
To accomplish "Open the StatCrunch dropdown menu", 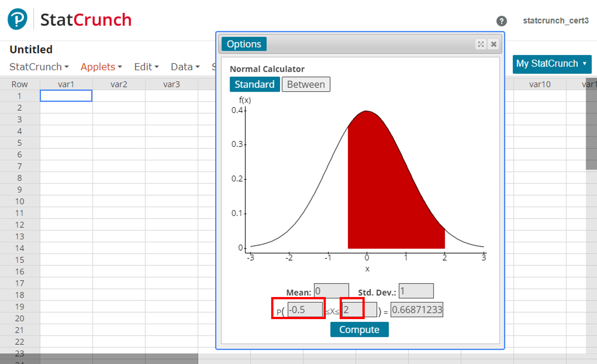I will (39, 67).
